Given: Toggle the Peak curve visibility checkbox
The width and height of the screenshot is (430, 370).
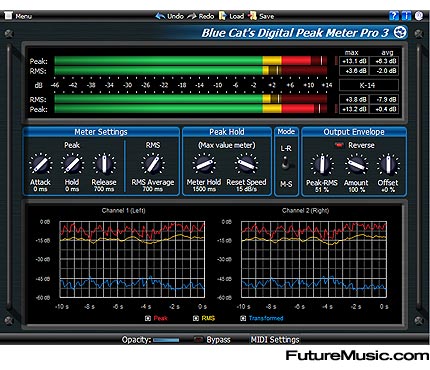Looking at the screenshot, I should coord(148,318).
